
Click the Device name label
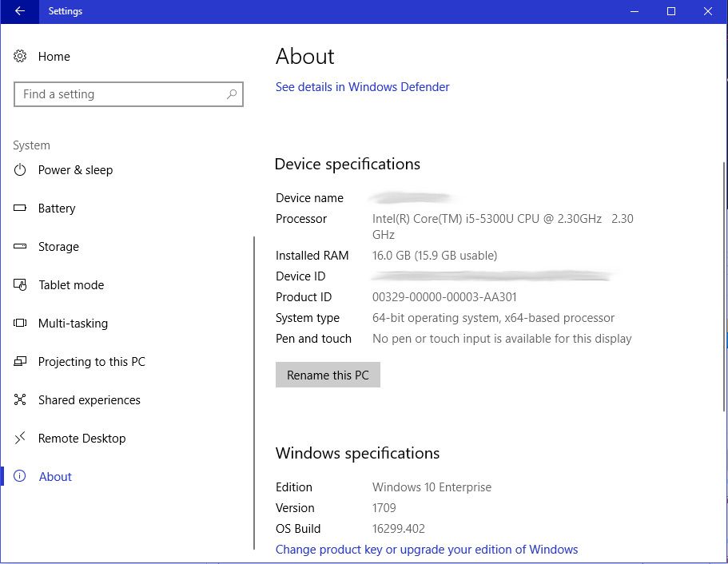pos(310,198)
